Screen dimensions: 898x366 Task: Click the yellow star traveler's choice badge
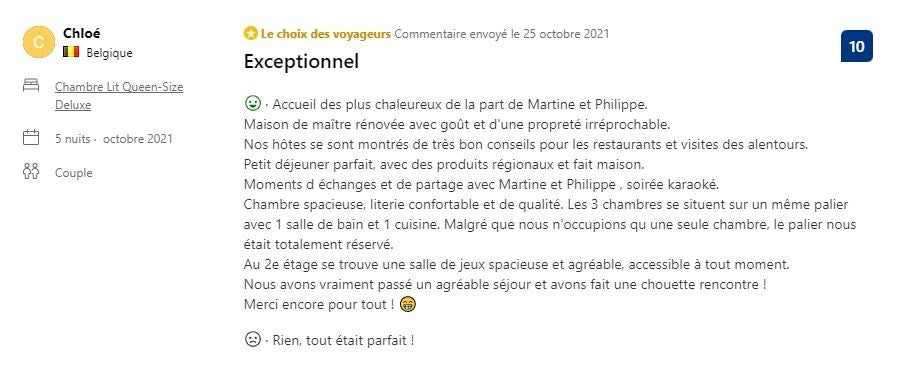click(250, 33)
